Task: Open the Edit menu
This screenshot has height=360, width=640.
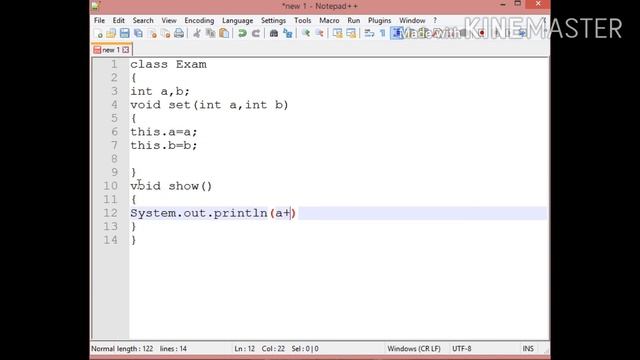Action: [119, 20]
